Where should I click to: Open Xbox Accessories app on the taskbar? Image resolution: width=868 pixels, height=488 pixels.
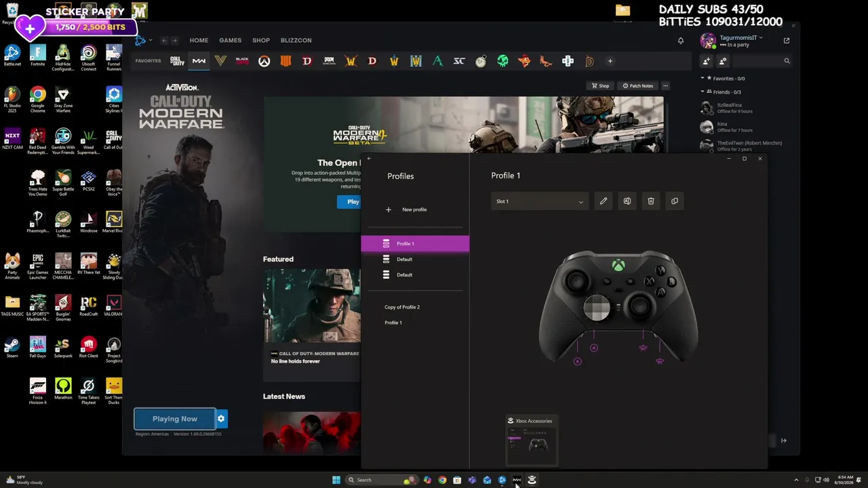pyautogui.click(x=532, y=480)
